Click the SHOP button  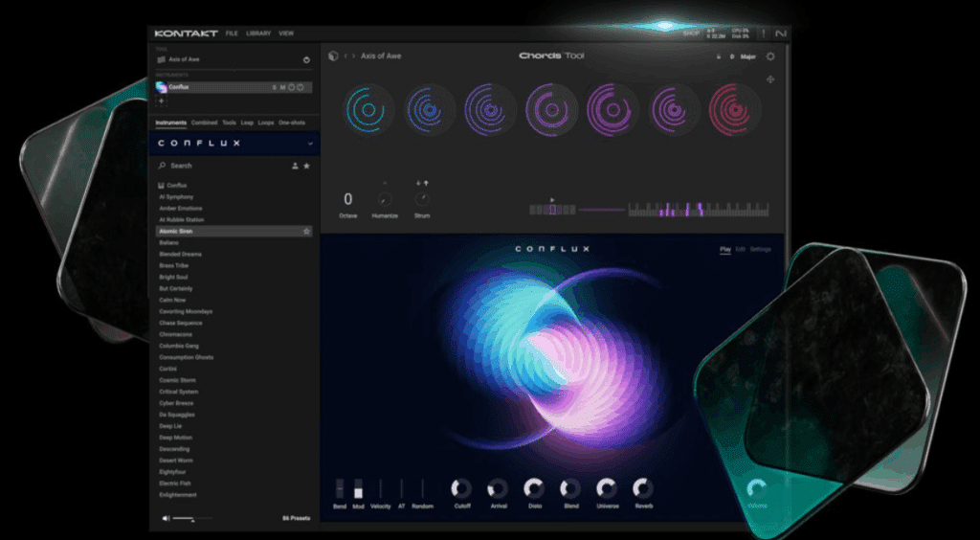tap(691, 34)
